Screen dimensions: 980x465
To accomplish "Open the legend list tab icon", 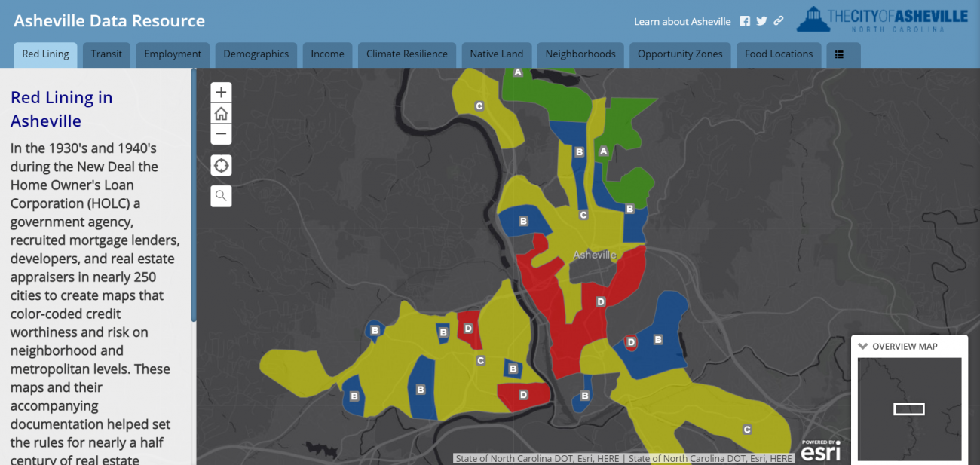I will coord(839,54).
